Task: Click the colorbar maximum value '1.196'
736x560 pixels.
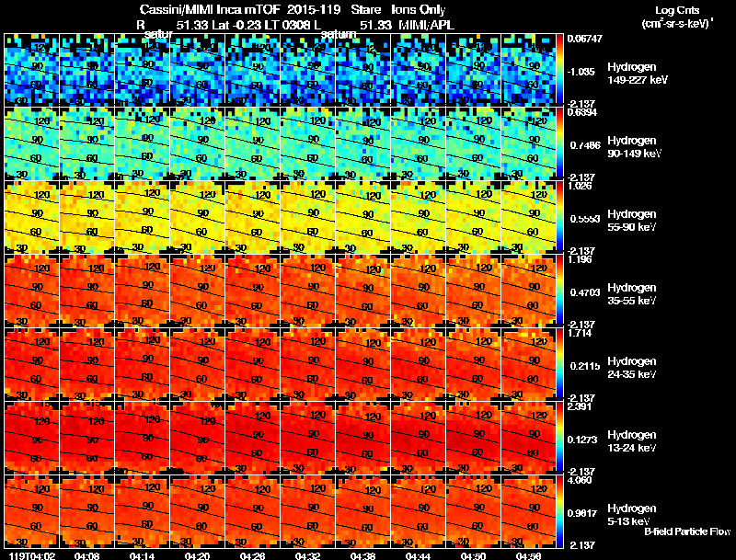Action: (x=580, y=260)
